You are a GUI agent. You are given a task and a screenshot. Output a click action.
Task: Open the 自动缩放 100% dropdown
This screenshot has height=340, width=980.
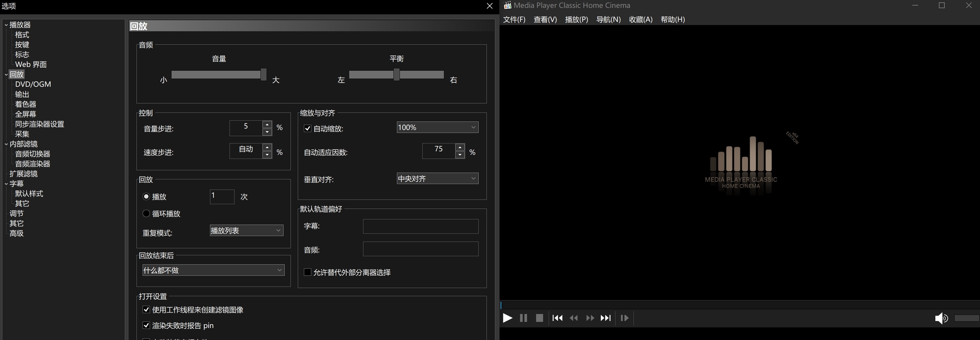coord(437,127)
